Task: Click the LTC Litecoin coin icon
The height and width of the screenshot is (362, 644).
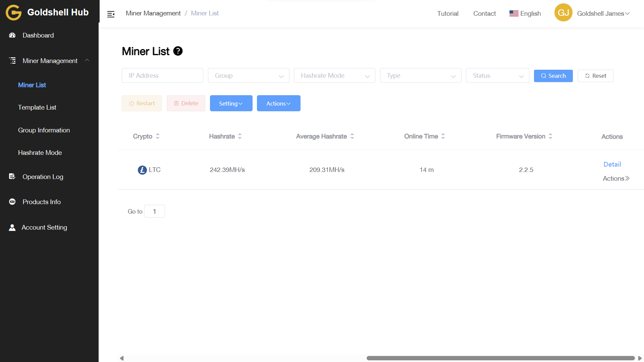Action: coord(142,170)
